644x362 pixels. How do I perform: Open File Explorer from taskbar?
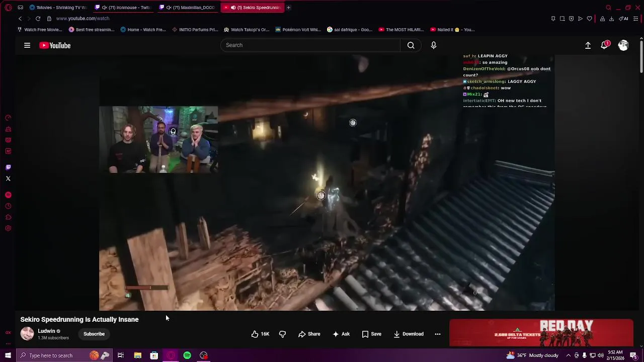point(137,355)
